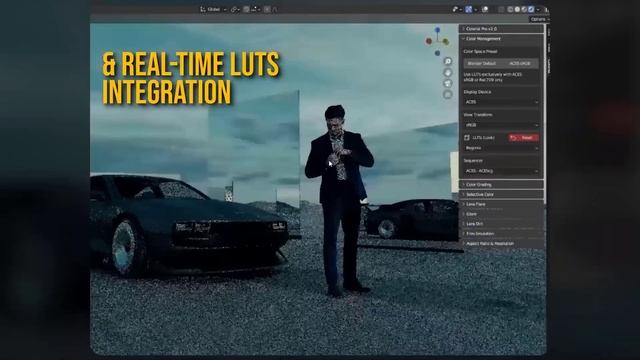
Task: Toggle viewport overlays button
Action: 485,9
